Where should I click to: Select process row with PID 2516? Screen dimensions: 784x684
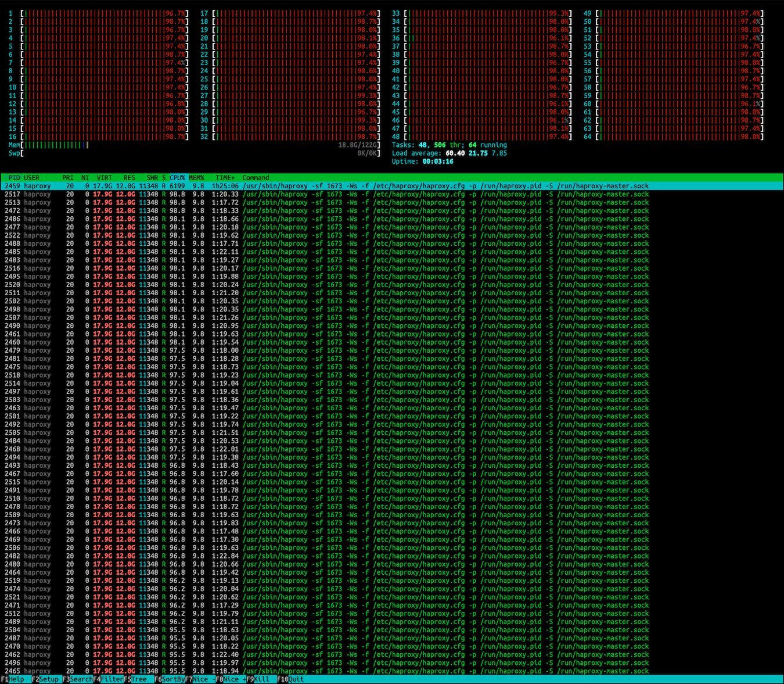point(391,268)
